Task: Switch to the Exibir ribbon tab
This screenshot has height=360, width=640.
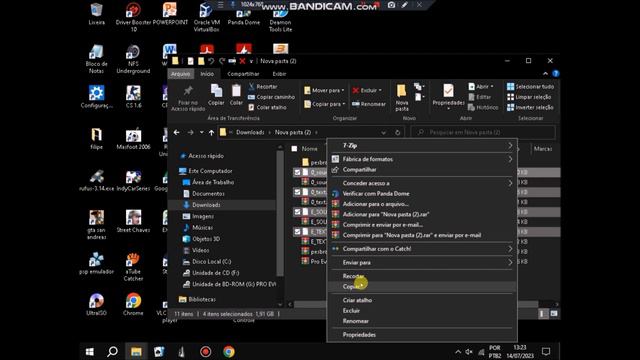Action: [279, 74]
